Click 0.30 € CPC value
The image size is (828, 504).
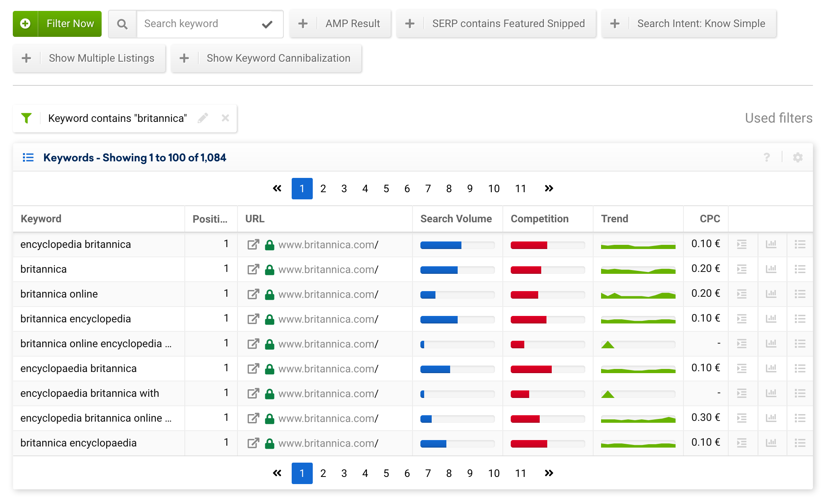706,417
